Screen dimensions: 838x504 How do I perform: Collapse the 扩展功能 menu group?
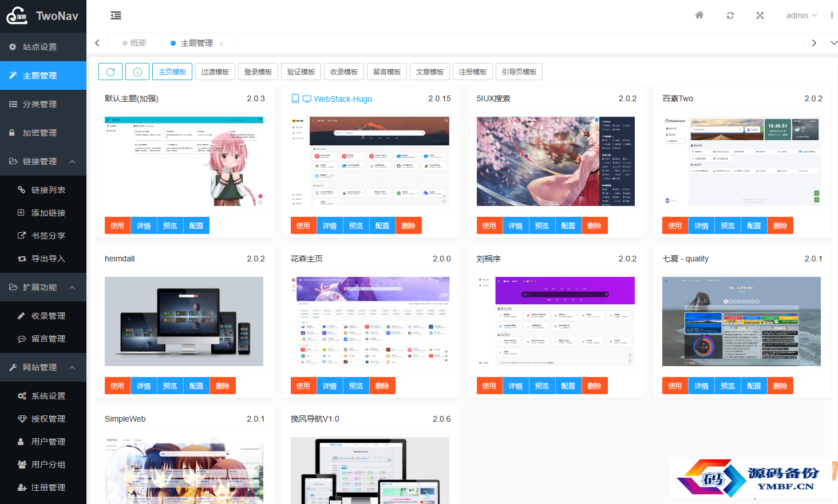pos(43,287)
